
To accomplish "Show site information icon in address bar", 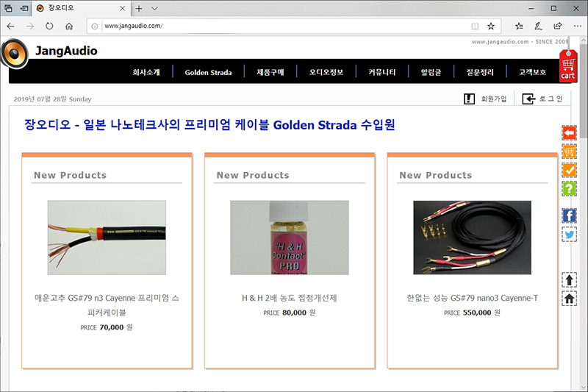I will pos(95,26).
